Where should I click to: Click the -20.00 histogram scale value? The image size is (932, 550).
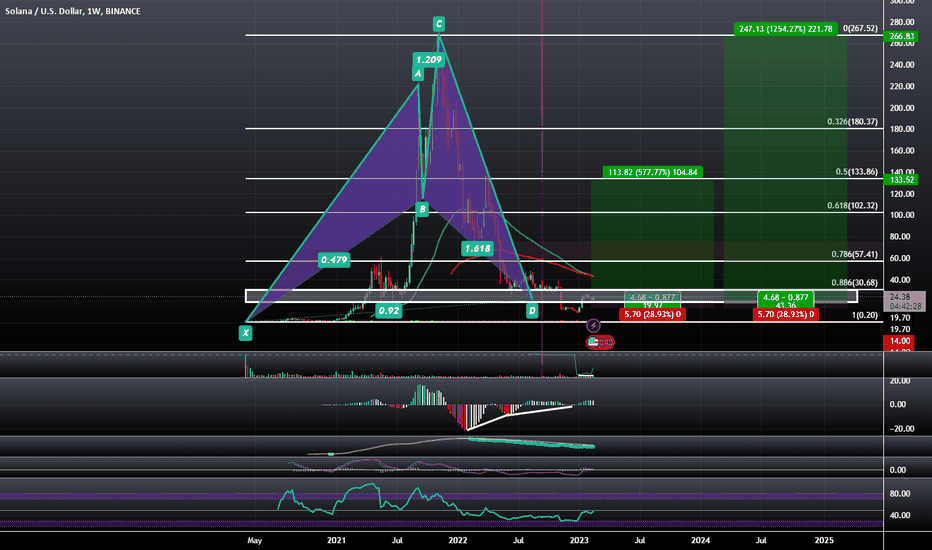click(x=901, y=428)
